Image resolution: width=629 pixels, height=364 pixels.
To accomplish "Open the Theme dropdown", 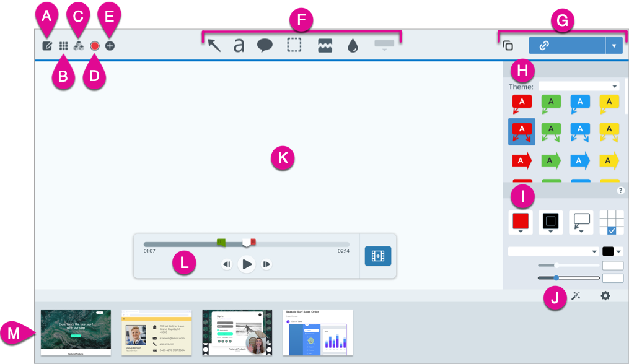I will click(579, 85).
